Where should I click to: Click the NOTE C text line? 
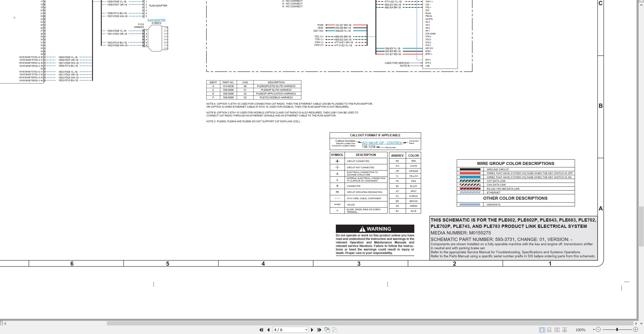[253, 121]
